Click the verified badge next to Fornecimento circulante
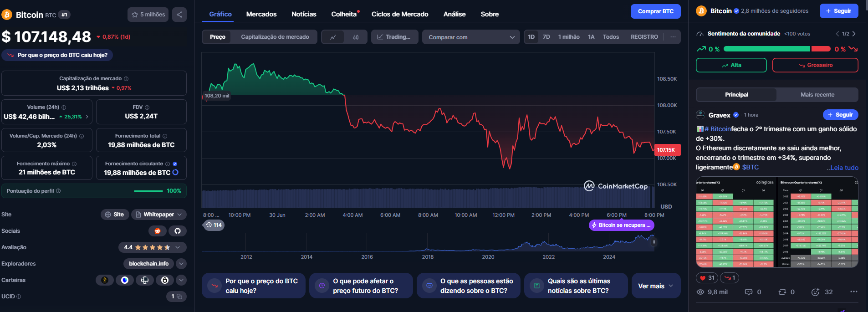The image size is (868, 312). click(175, 164)
